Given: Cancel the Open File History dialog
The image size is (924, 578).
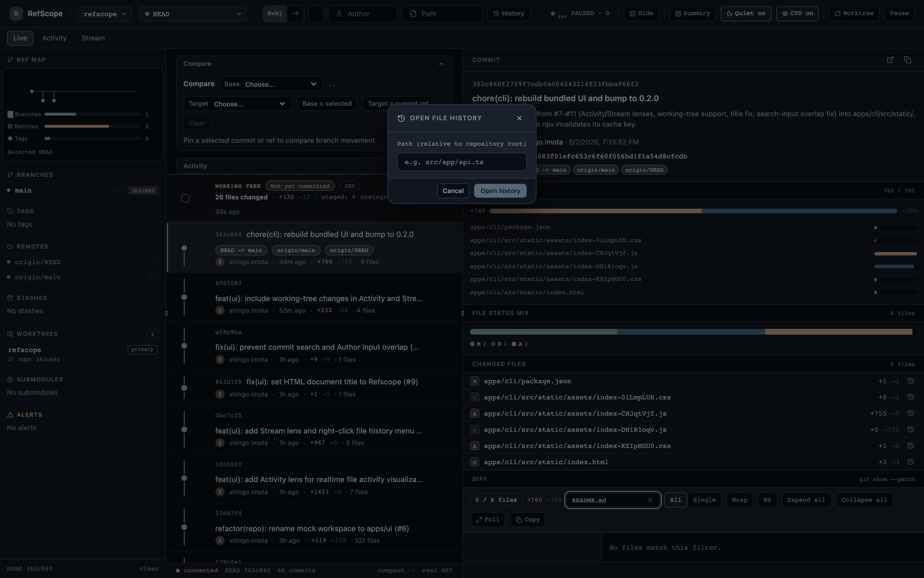Looking at the screenshot, I should point(453,191).
